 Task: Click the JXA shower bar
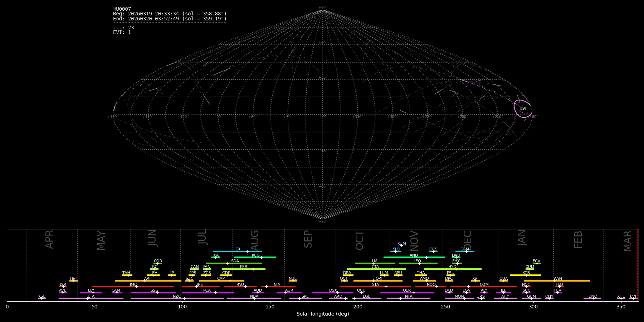pyautogui.click(x=216, y=257)
